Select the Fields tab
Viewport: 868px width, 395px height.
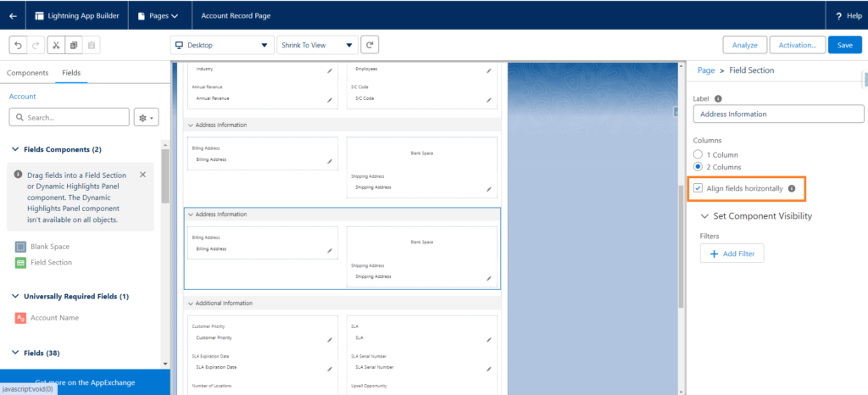point(71,72)
